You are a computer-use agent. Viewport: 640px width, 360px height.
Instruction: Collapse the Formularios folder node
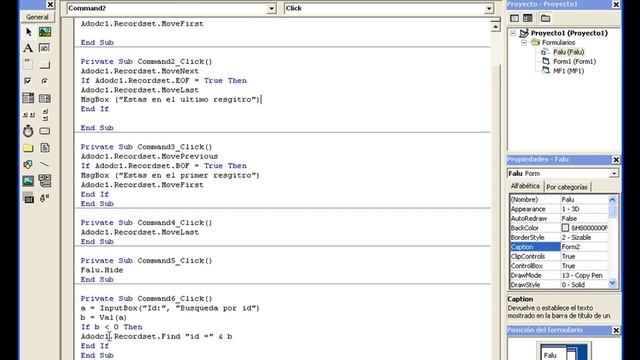[x=524, y=42]
